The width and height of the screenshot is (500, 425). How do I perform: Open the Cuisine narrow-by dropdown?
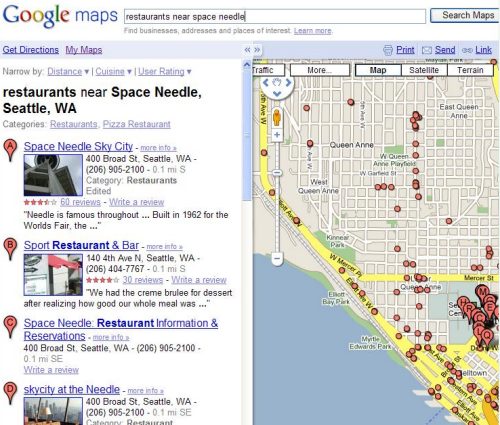point(114,71)
